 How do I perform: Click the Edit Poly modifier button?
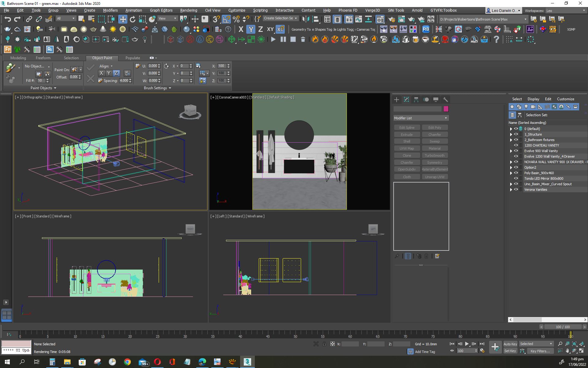435,128
